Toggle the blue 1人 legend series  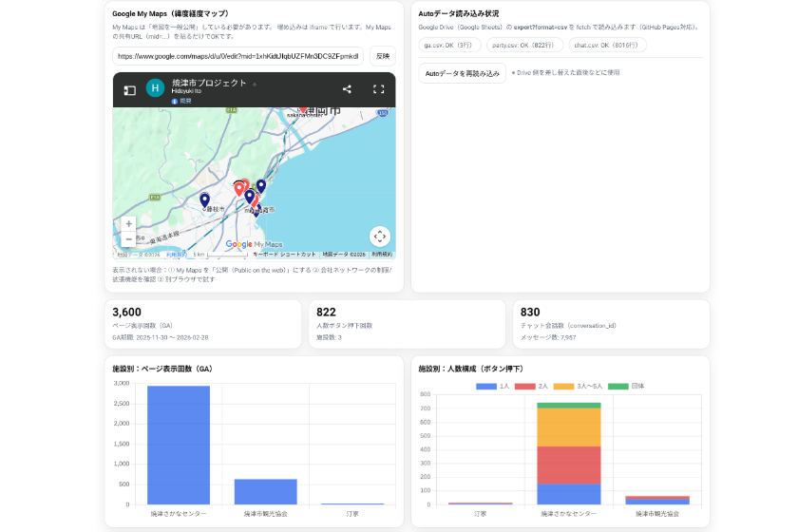492,387
